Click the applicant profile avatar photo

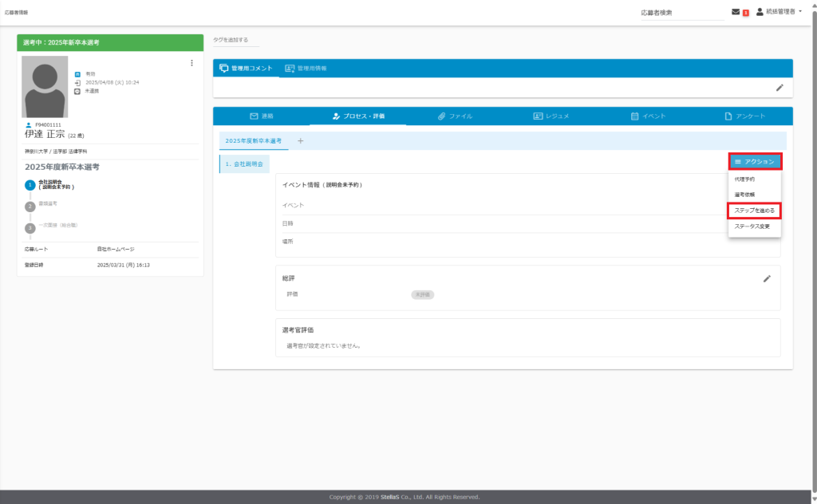point(45,87)
